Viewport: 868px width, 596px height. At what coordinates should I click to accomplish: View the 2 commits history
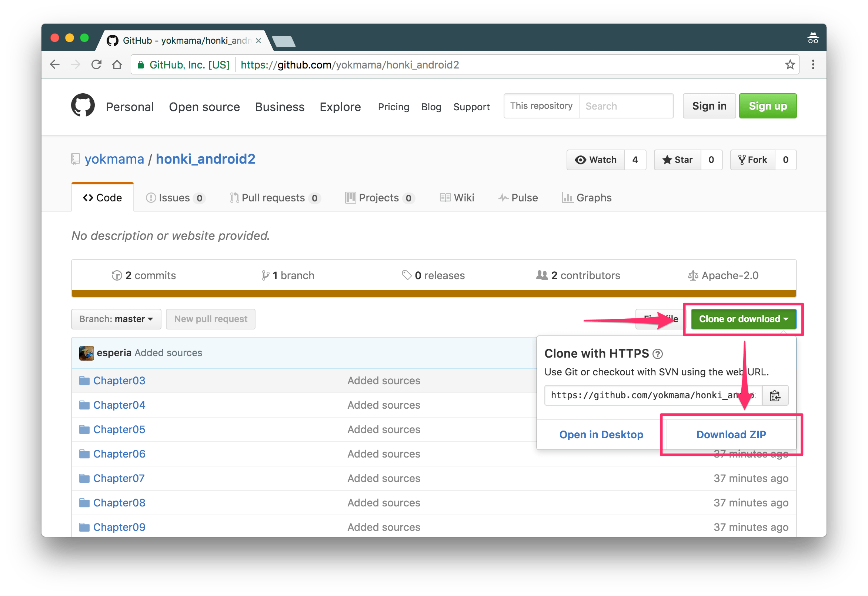point(144,275)
